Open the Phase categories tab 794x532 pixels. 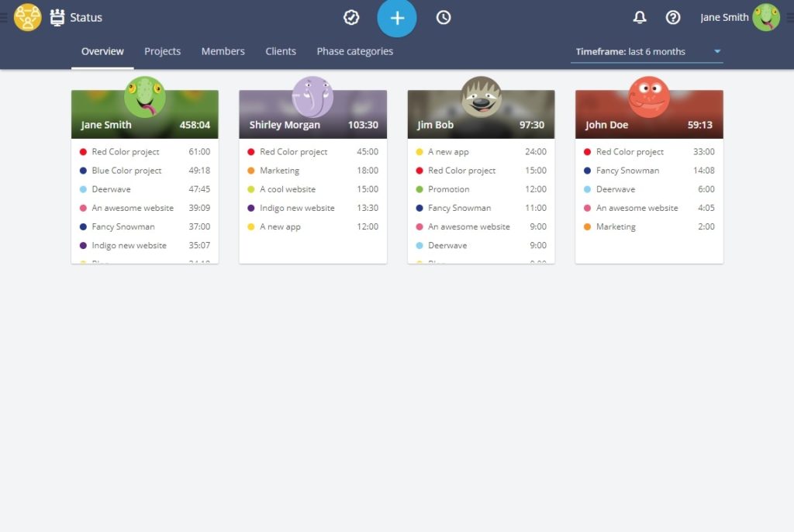(x=354, y=51)
